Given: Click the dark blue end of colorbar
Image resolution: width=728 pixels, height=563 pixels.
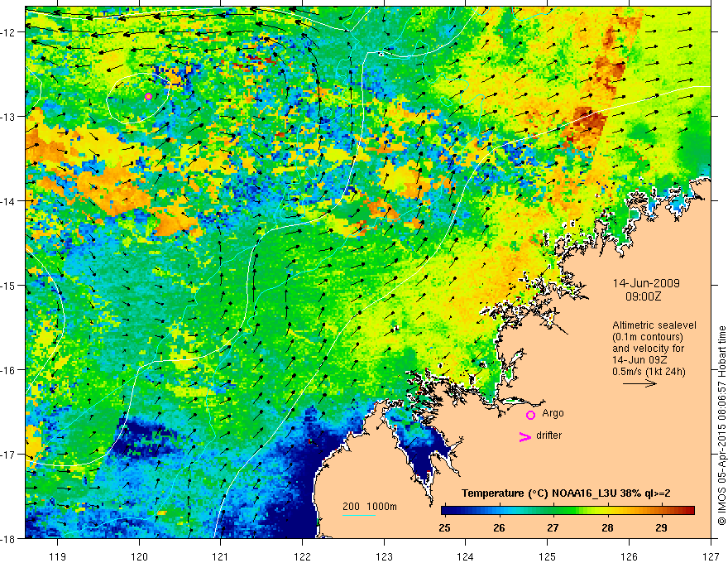Looking at the screenshot, I should point(447,511).
